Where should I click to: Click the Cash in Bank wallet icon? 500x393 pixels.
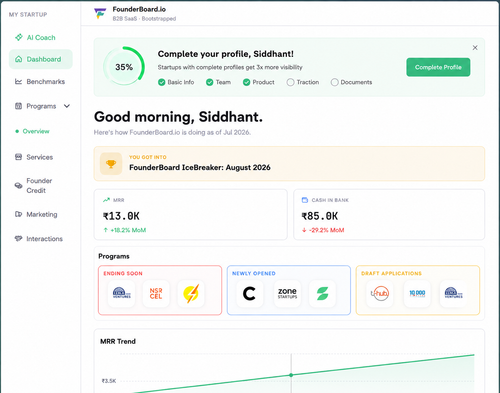[305, 200]
